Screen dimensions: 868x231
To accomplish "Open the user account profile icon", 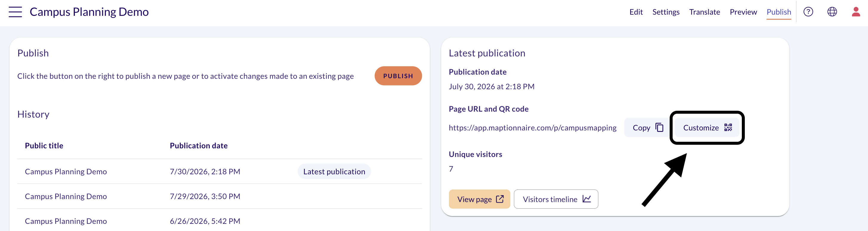I will click(856, 12).
